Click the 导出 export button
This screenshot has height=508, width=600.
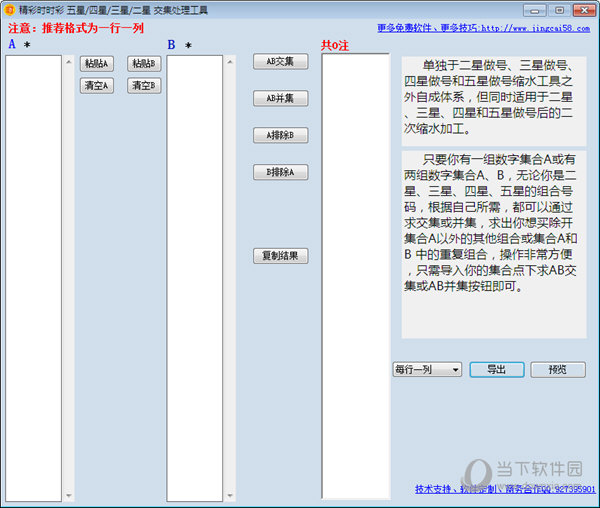pyautogui.click(x=497, y=370)
